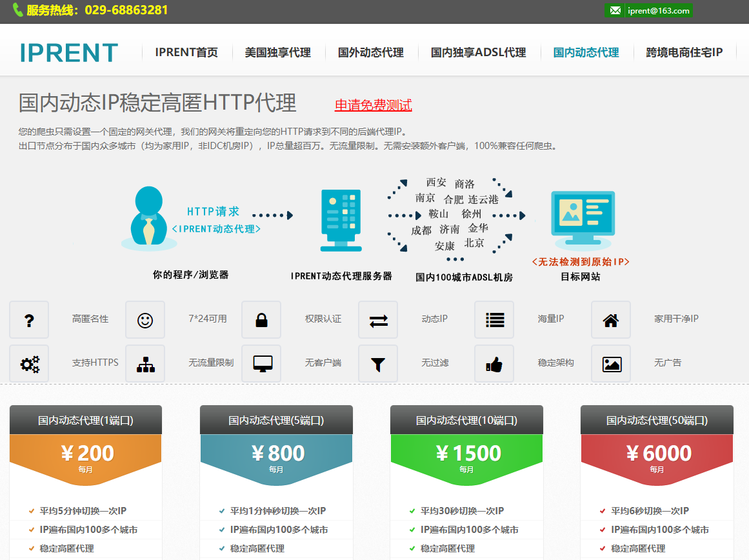Click the ¥800 每月 price banner
The image size is (749, 560).
click(x=276, y=459)
